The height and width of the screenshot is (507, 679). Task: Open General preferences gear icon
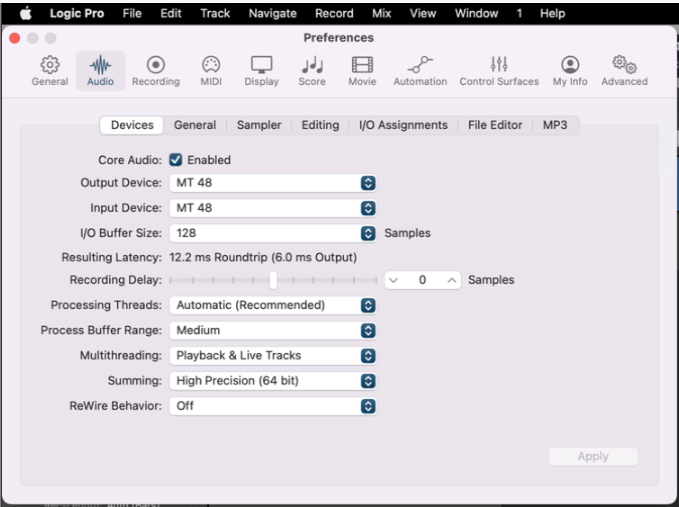click(x=50, y=65)
